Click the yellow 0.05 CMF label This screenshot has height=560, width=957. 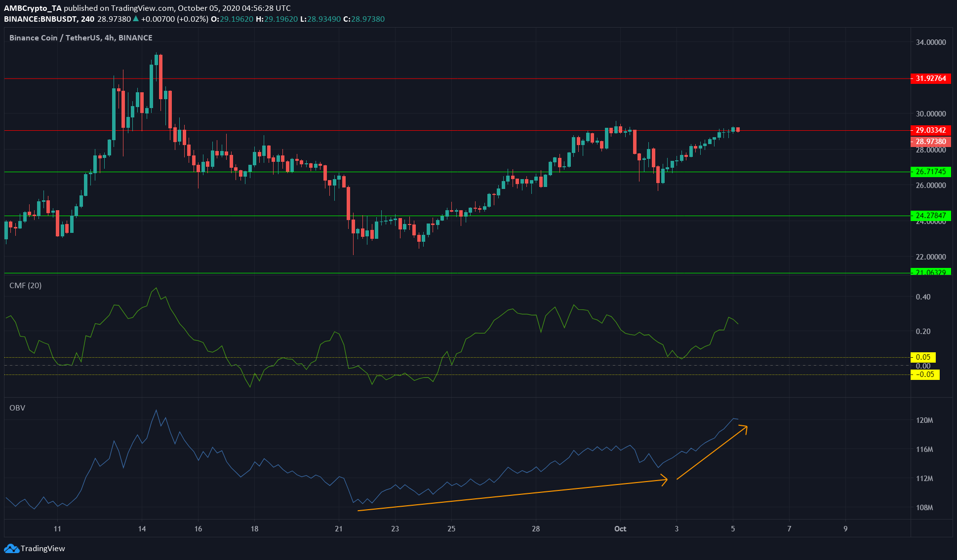coord(923,357)
